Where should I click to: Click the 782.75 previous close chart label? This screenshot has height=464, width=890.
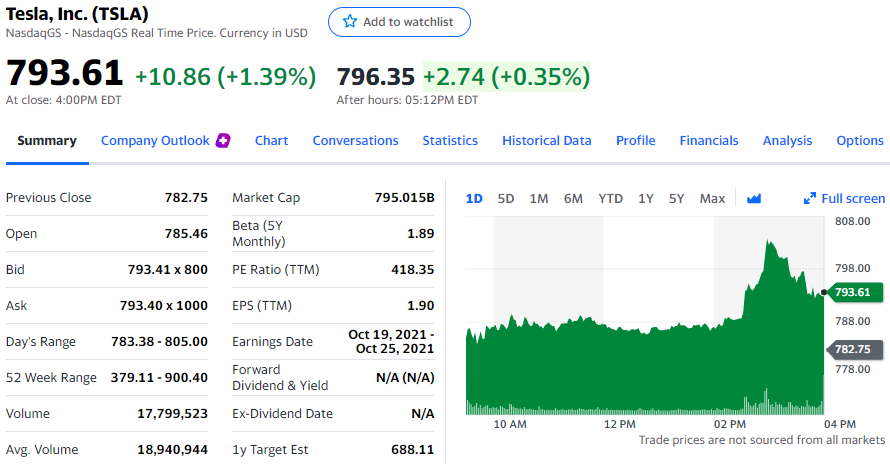pyautogui.click(x=853, y=349)
